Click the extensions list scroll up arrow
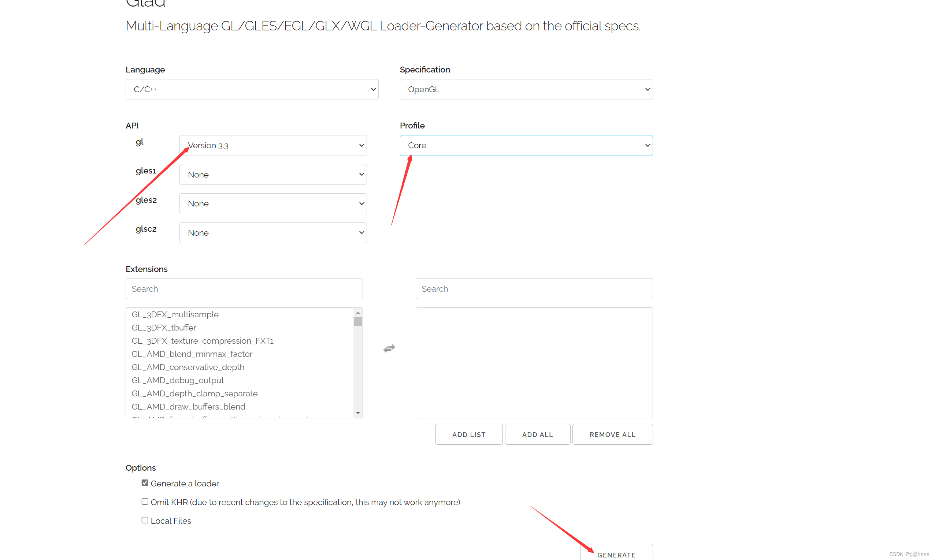Viewport: 935px width, 560px height. [357, 313]
